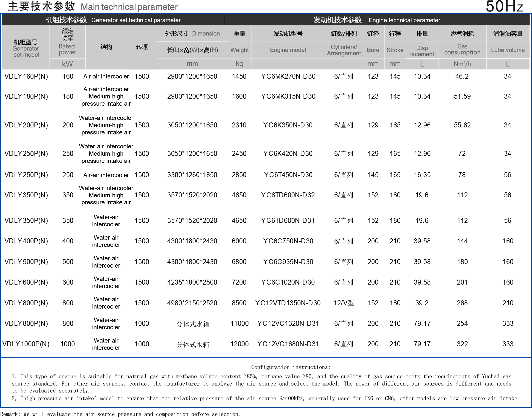Click weight value 2310
Screen dimensions: 532x417
(x=239, y=125)
